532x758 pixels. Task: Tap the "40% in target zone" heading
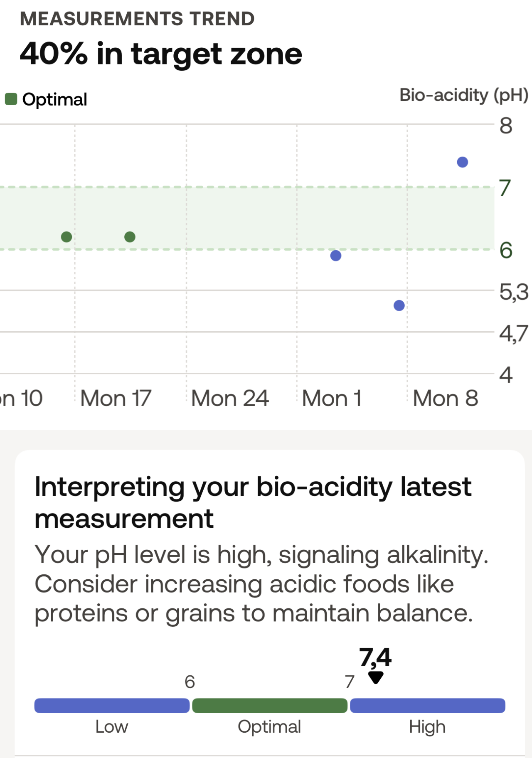tap(161, 54)
